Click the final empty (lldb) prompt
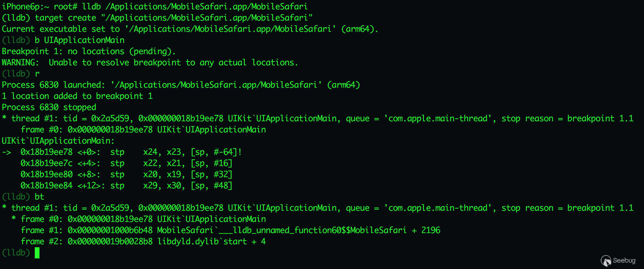This screenshot has height=269, width=644. 16,253
